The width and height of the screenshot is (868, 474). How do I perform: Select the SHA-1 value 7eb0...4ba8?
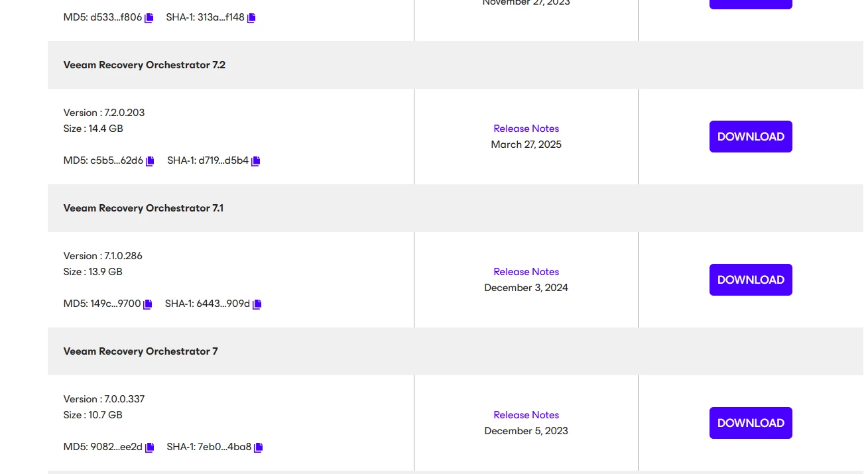point(225,447)
